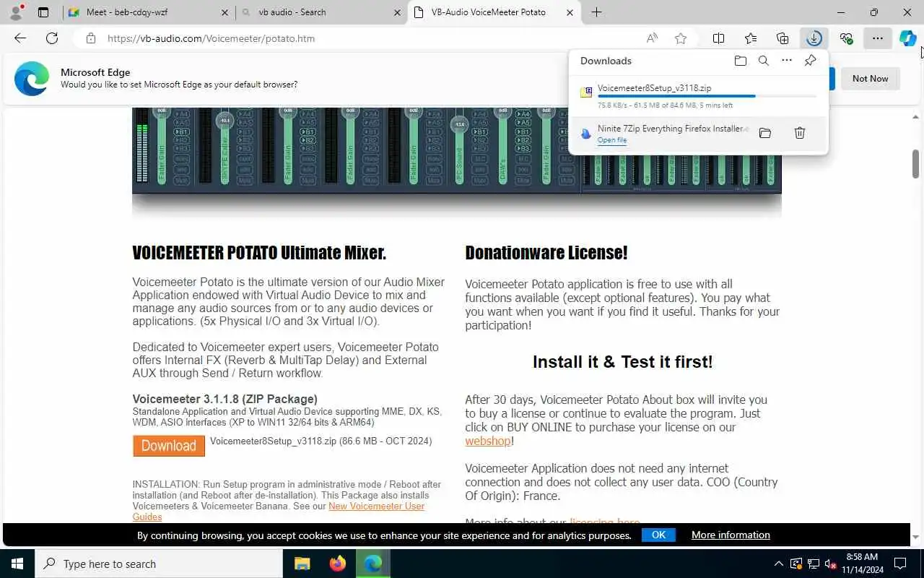This screenshot has height=578, width=924.
Task: Click the taskbar search box
Action: click(159, 564)
